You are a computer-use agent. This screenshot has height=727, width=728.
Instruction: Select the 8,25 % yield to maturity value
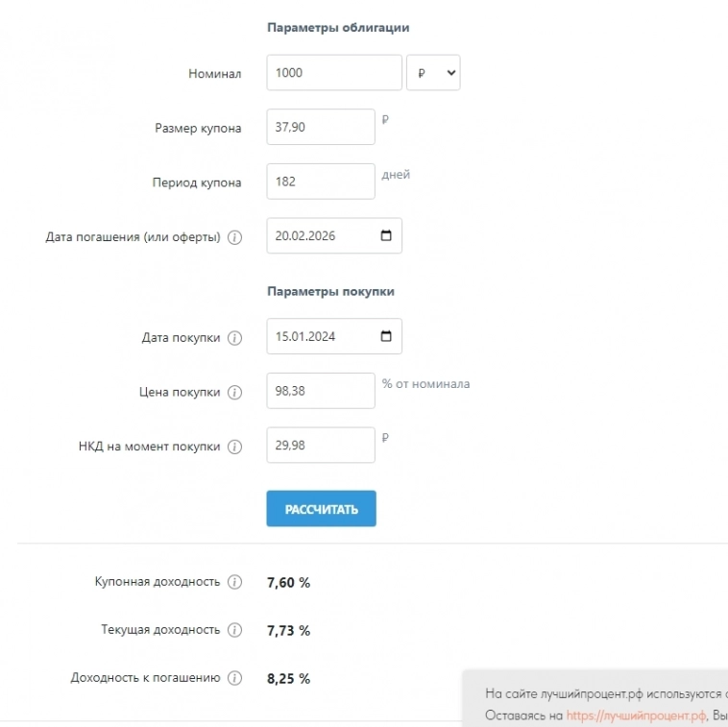click(288, 679)
